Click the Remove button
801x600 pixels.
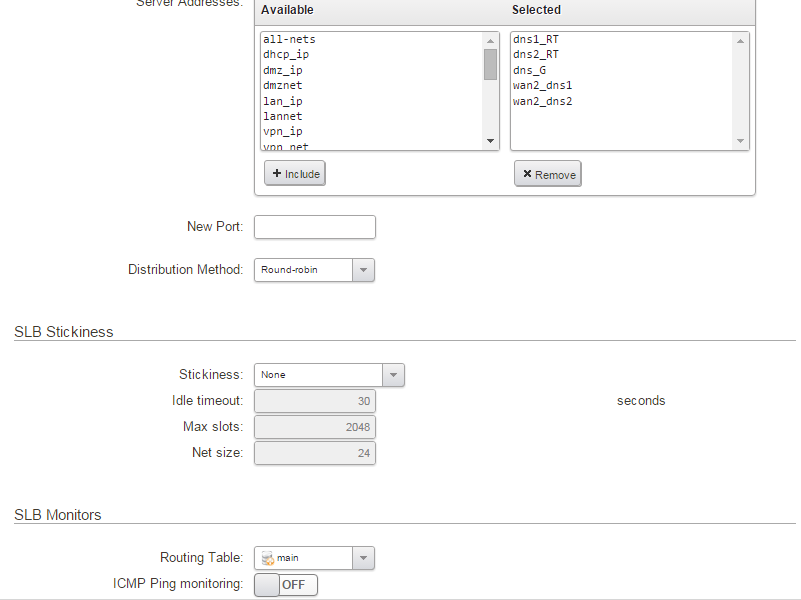point(548,175)
